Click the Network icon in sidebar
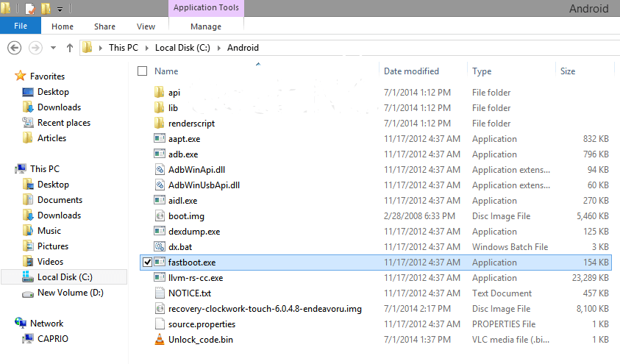Image resolution: width=620 pixels, height=364 pixels. tap(21, 323)
